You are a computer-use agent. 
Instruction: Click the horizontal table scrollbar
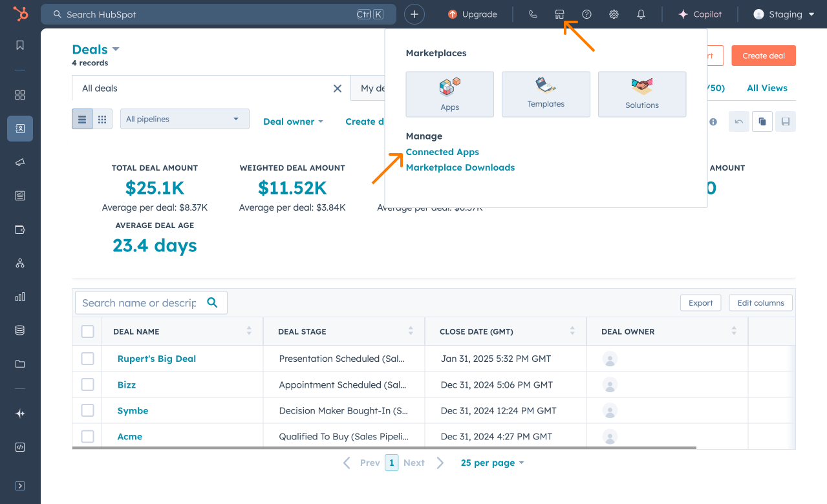pos(384,447)
